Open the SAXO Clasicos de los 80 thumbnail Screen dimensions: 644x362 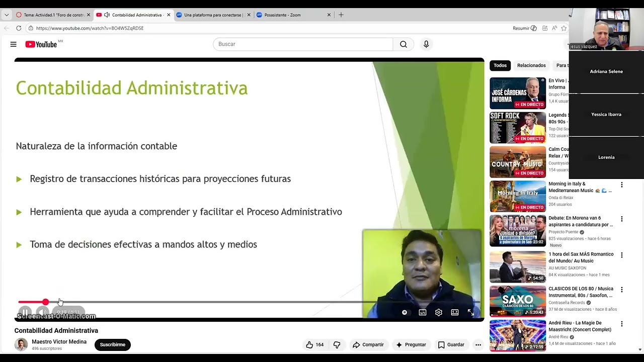pos(518,301)
